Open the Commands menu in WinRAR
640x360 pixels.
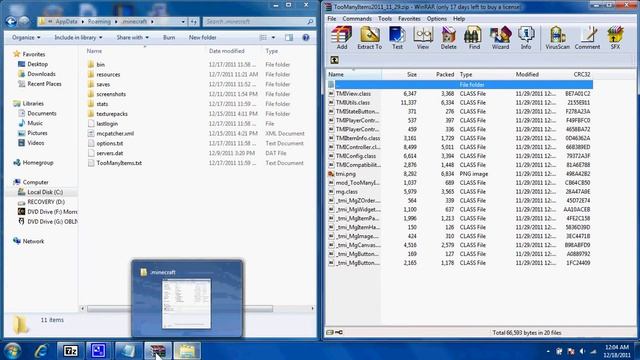click(357, 19)
